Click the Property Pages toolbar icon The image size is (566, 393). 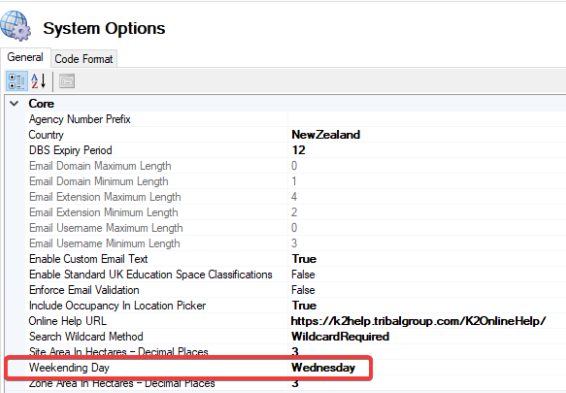(x=67, y=81)
